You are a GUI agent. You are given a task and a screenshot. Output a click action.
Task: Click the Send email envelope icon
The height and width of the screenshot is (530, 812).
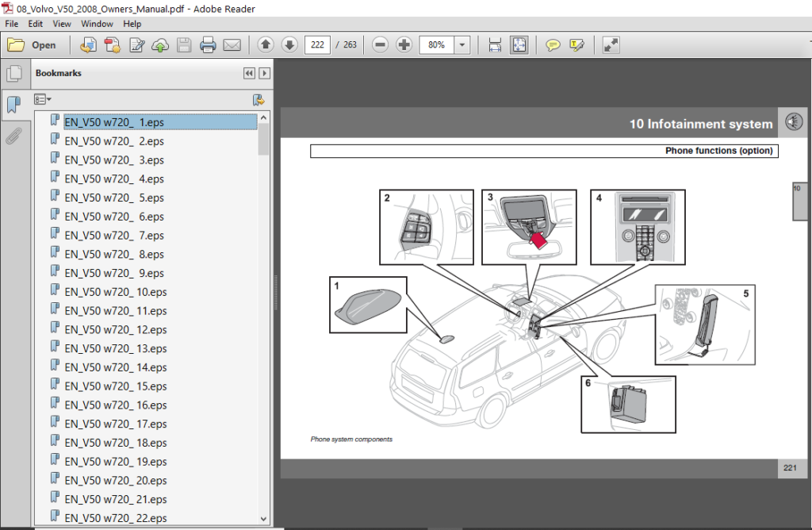(232, 45)
